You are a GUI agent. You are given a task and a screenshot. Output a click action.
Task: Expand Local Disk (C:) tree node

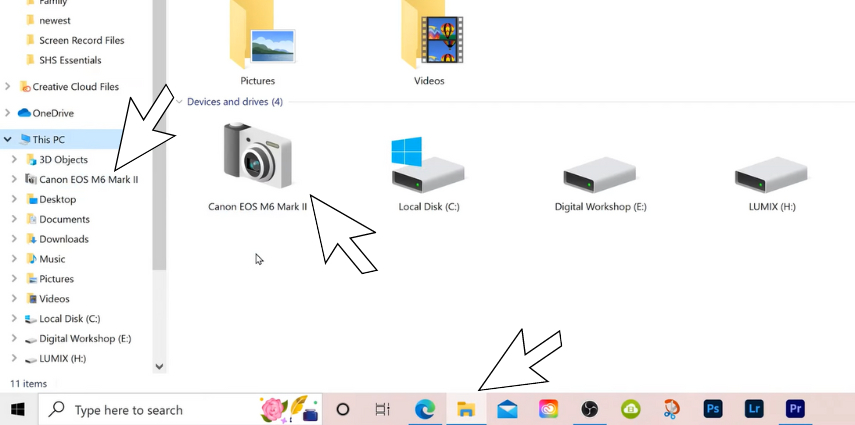pyautogui.click(x=15, y=319)
